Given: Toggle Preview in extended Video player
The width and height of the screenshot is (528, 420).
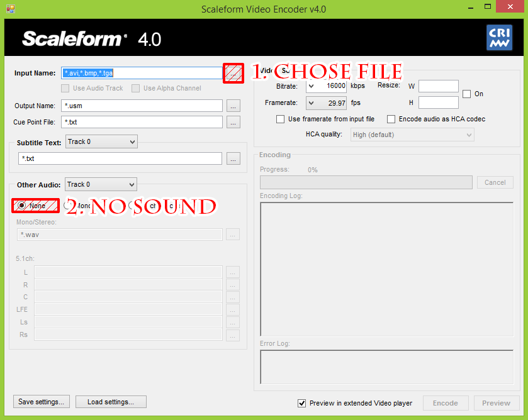Looking at the screenshot, I should click(301, 403).
